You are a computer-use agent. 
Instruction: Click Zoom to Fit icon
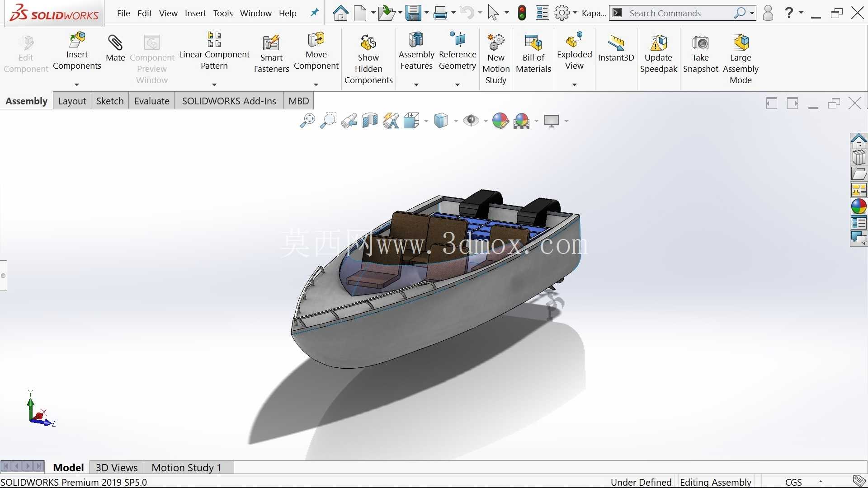[307, 121]
